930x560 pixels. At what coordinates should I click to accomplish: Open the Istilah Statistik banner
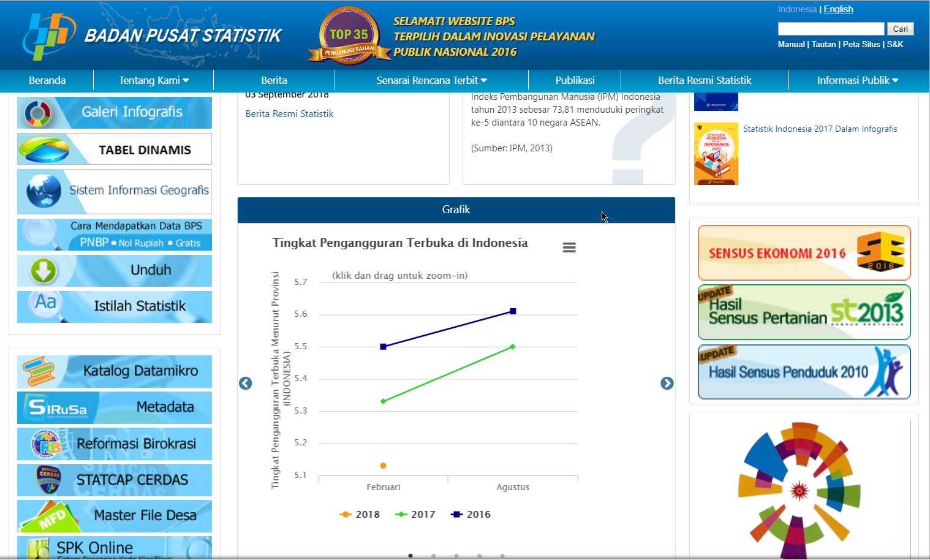point(115,306)
